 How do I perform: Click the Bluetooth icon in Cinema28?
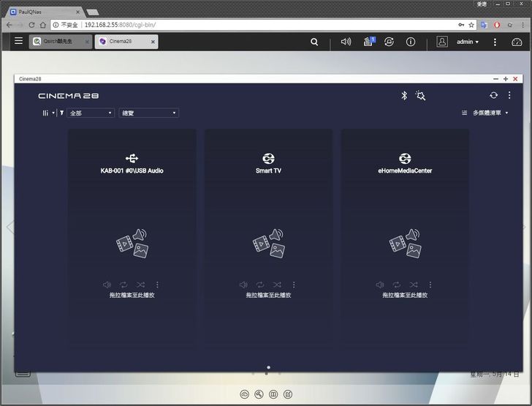[404, 95]
